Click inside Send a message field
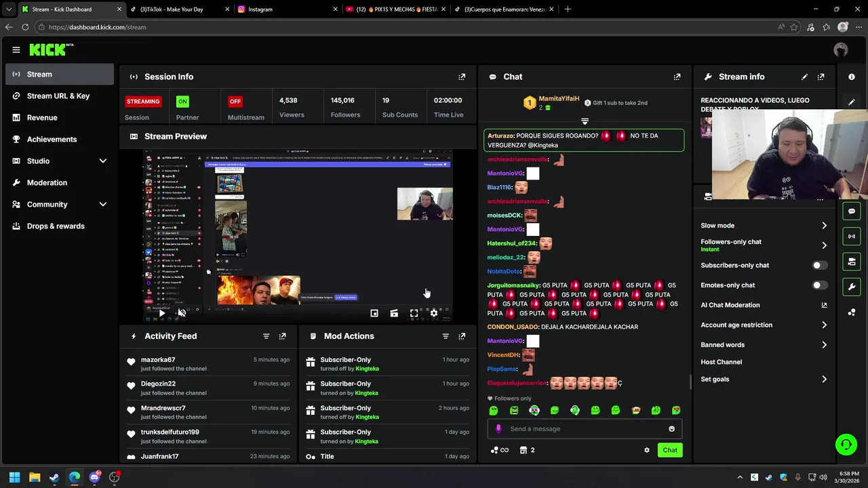The width and height of the screenshot is (868, 488). click(x=586, y=428)
